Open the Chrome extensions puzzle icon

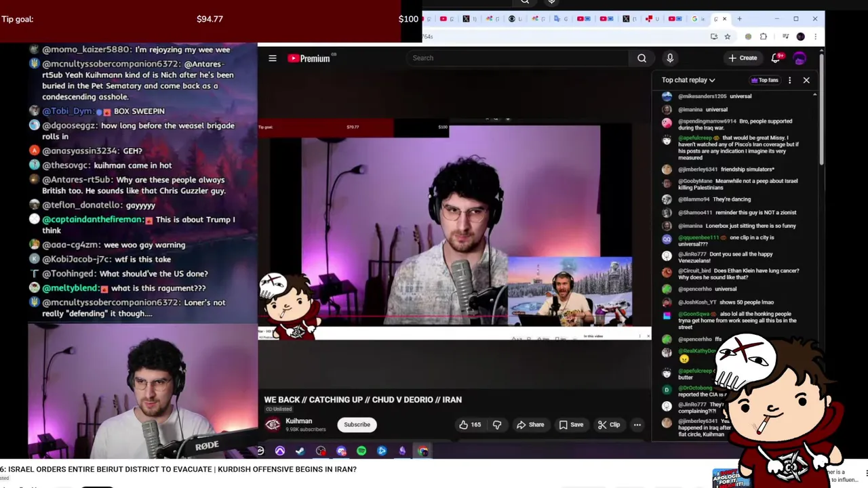tap(764, 37)
